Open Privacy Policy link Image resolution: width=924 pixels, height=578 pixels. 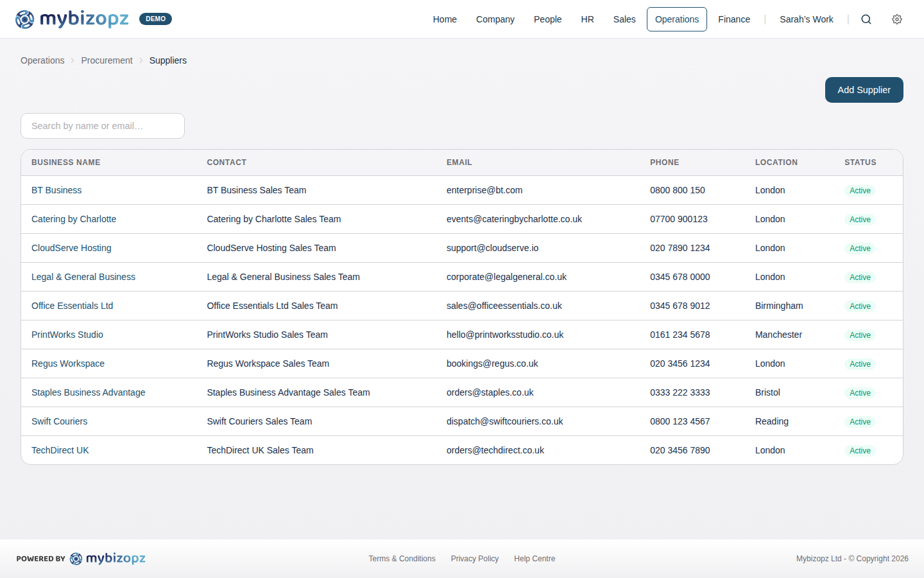[x=475, y=559]
